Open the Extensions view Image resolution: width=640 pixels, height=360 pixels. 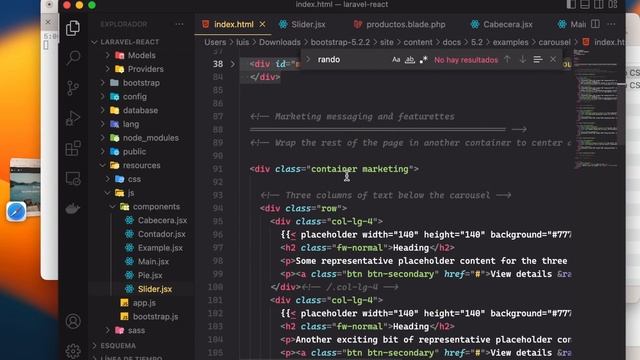pos(73,148)
